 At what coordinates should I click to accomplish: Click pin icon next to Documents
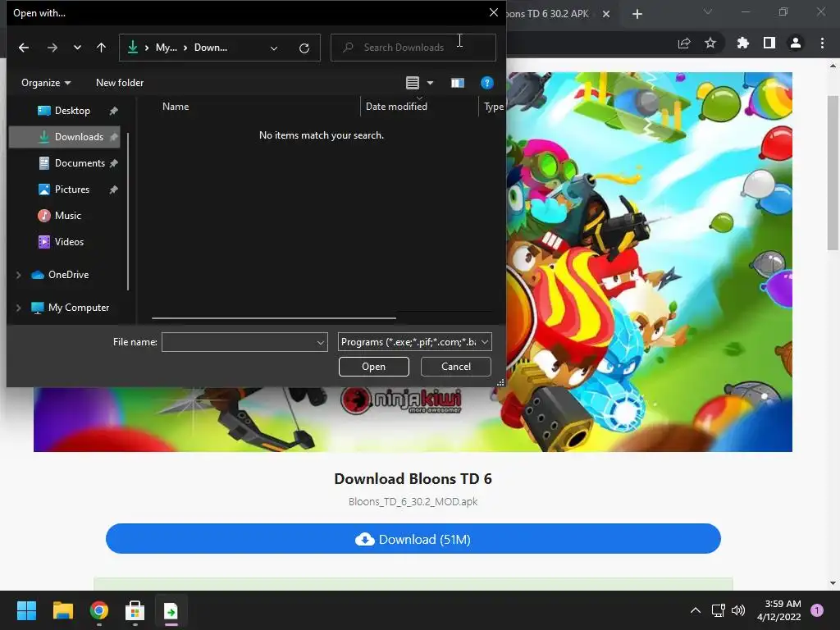tap(113, 163)
